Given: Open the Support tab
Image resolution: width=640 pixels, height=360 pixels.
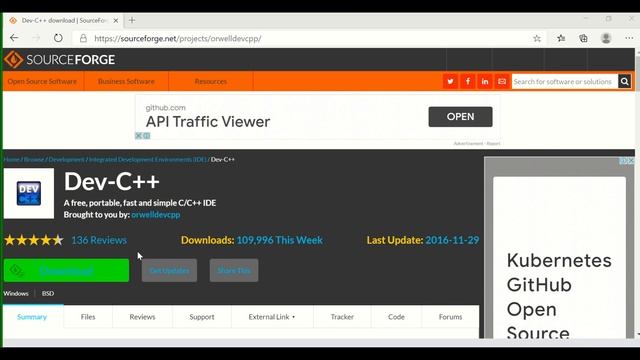Looking at the screenshot, I should 202,317.
